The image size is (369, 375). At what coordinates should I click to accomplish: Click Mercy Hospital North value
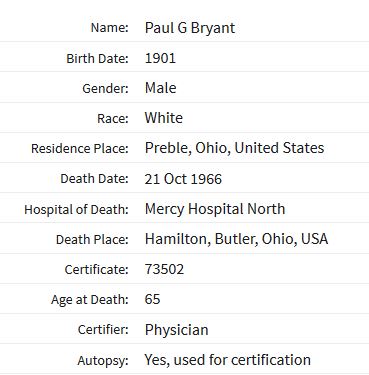tap(215, 209)
